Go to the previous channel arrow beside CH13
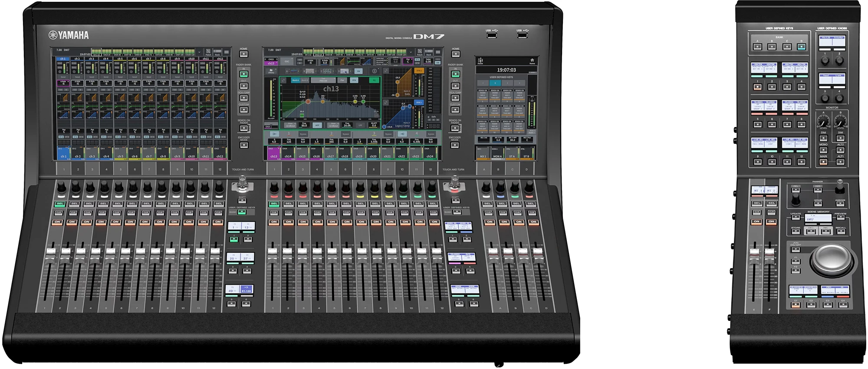Image resolution: width=868 pixels, height=369 pixels. point(266,59)
